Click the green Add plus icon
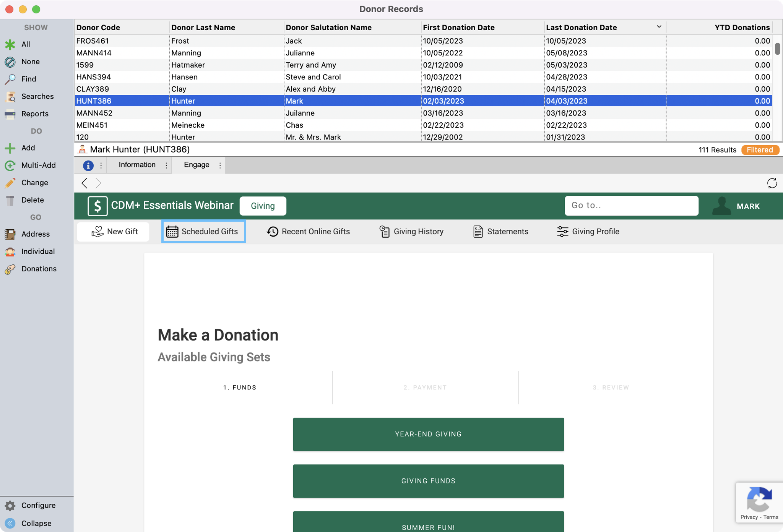Image resolution: width=783 pixels, height=532 pixels. click(10, 148)
